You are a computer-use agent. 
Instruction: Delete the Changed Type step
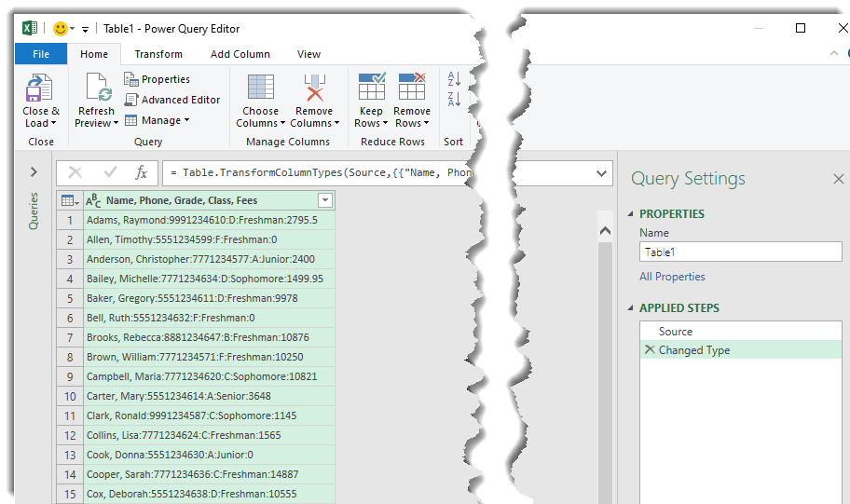pyautogui.click(x=650, y=349)
